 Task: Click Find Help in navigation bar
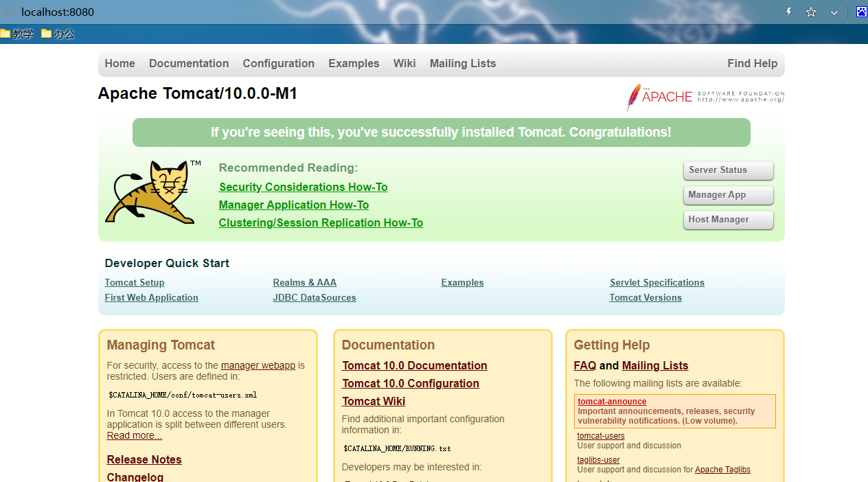coord(753,63)
